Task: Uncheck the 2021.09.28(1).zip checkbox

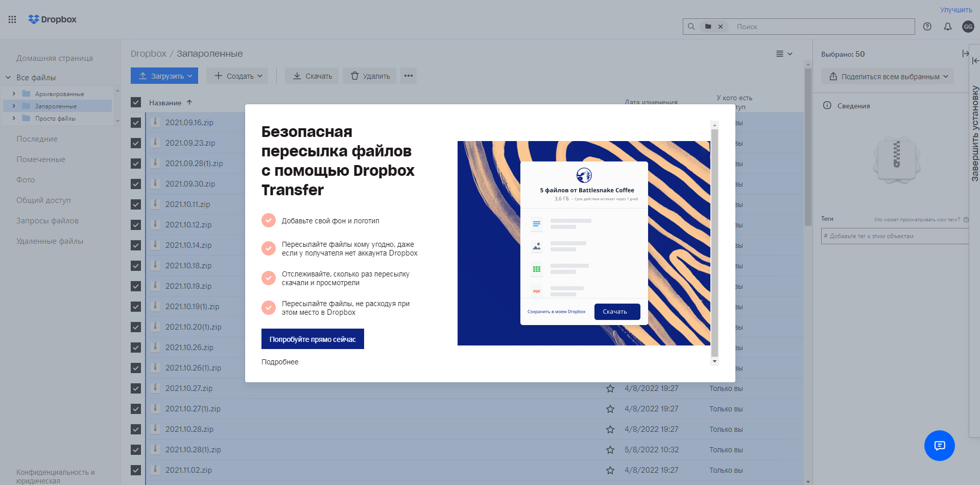Action: [136, 164]
